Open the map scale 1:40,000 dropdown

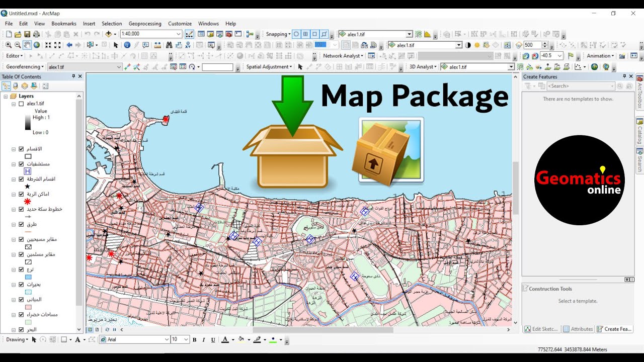point(179,34)
